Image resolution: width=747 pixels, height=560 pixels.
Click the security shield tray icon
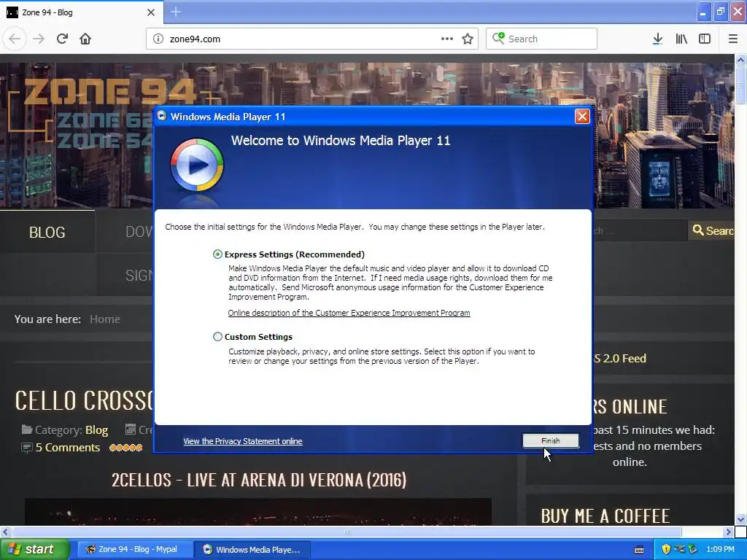tap(666, 549)
